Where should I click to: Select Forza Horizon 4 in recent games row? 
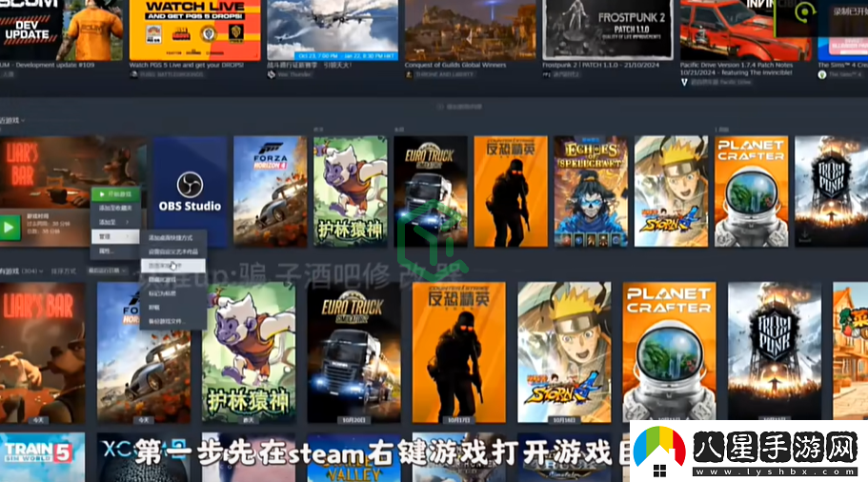tap(271, 191)
